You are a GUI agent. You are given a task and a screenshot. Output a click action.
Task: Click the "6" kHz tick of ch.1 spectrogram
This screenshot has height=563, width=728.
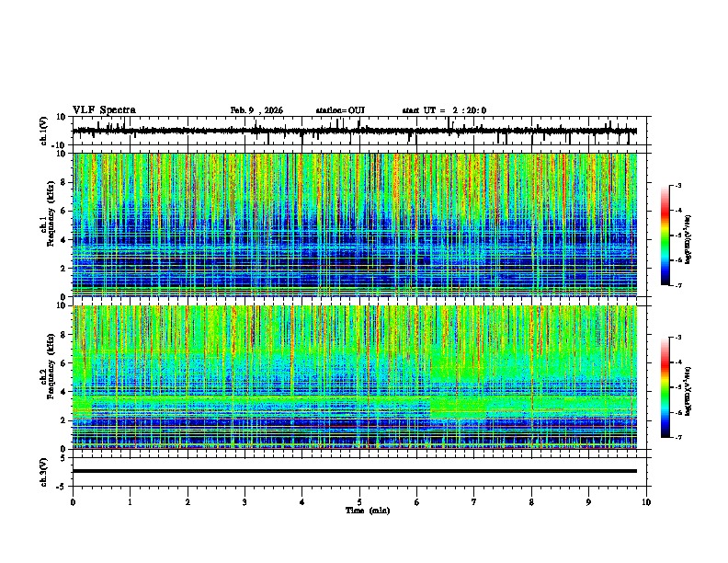click(63, 211)
